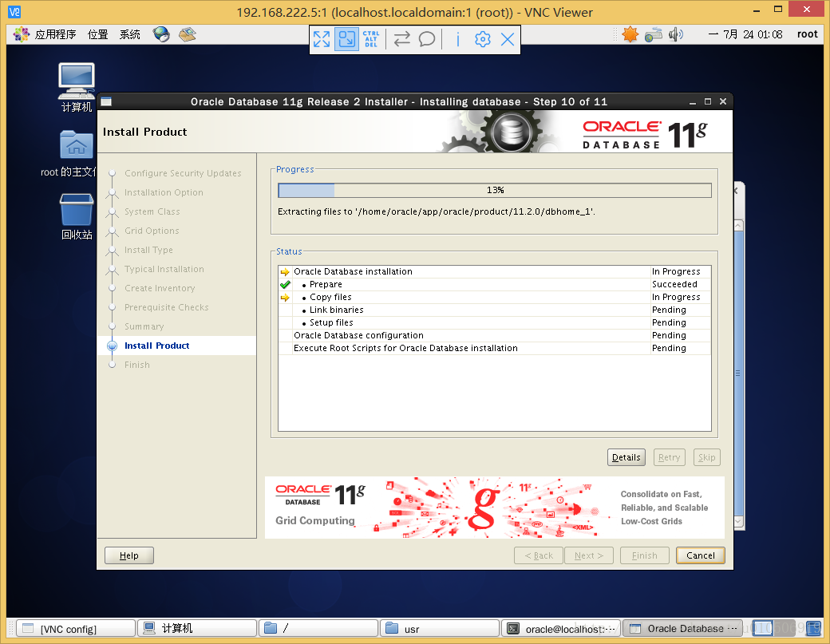830x644 pixels.
Task: Click the Cancel button
Action: coord(701,555)
